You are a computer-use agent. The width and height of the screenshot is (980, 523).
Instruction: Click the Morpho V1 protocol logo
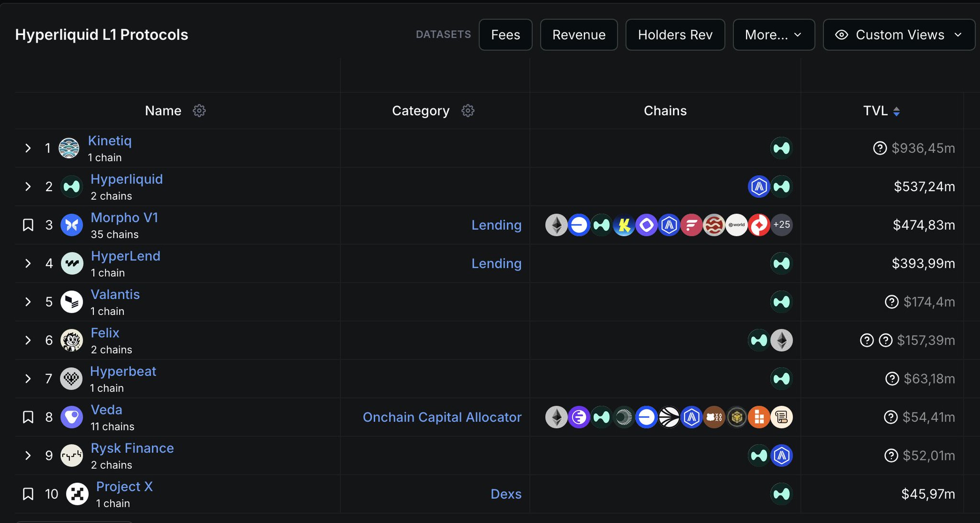tap(72, 225)
